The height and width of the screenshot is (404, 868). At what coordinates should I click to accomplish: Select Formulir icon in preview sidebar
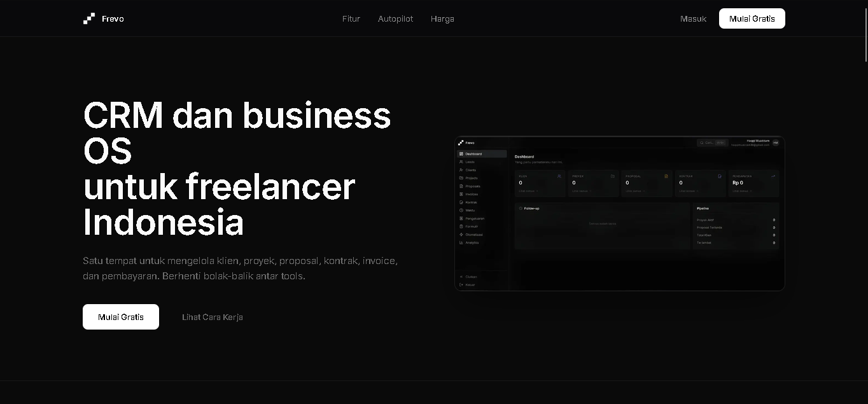coord(461,226)
